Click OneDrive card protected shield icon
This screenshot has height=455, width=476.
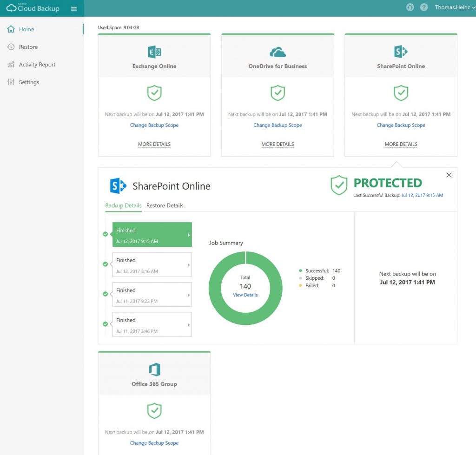(278, 93)
